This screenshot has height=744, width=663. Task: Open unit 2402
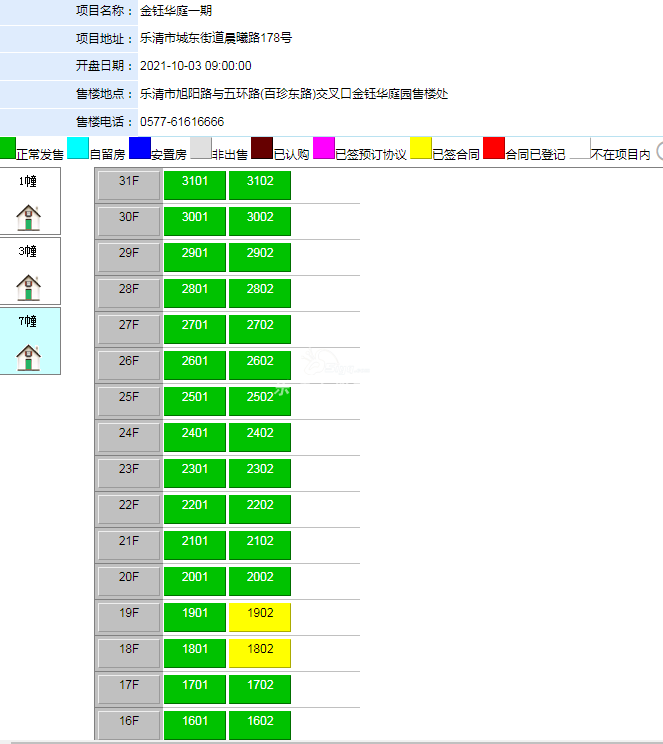pos(260,437)
